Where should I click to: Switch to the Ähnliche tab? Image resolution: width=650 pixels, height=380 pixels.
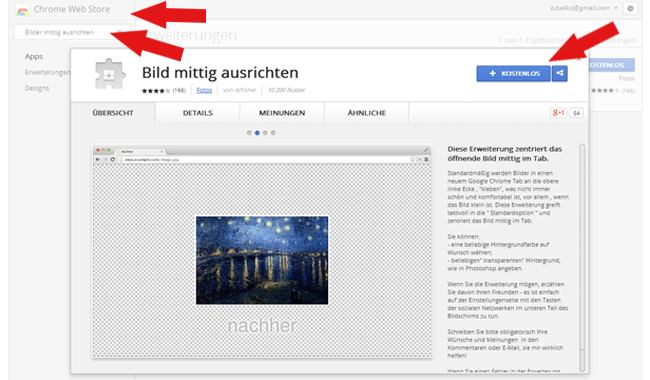coord(366,113)
